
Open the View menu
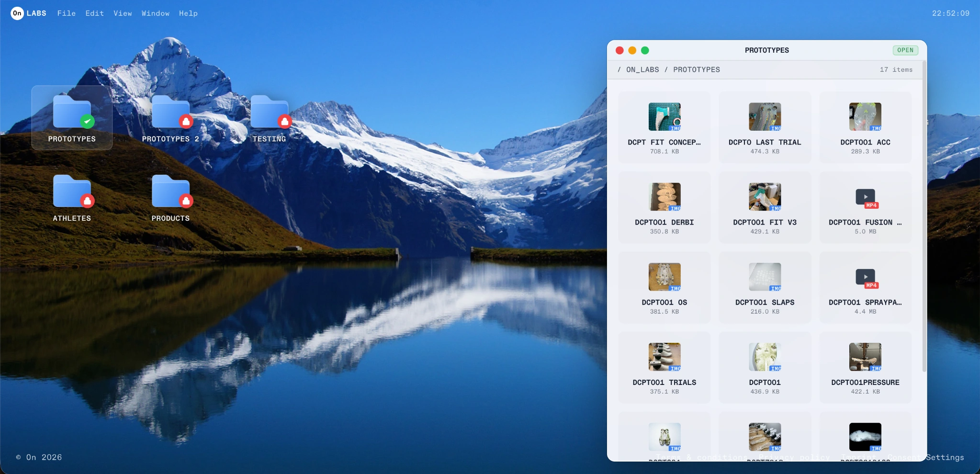[x=123, y=13]
